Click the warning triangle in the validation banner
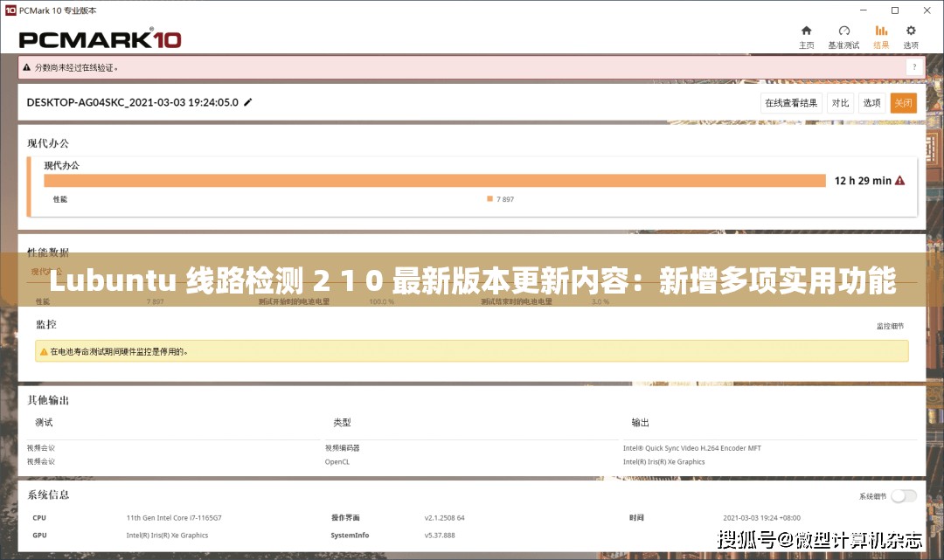944x560 pixels. pos(26,67)
